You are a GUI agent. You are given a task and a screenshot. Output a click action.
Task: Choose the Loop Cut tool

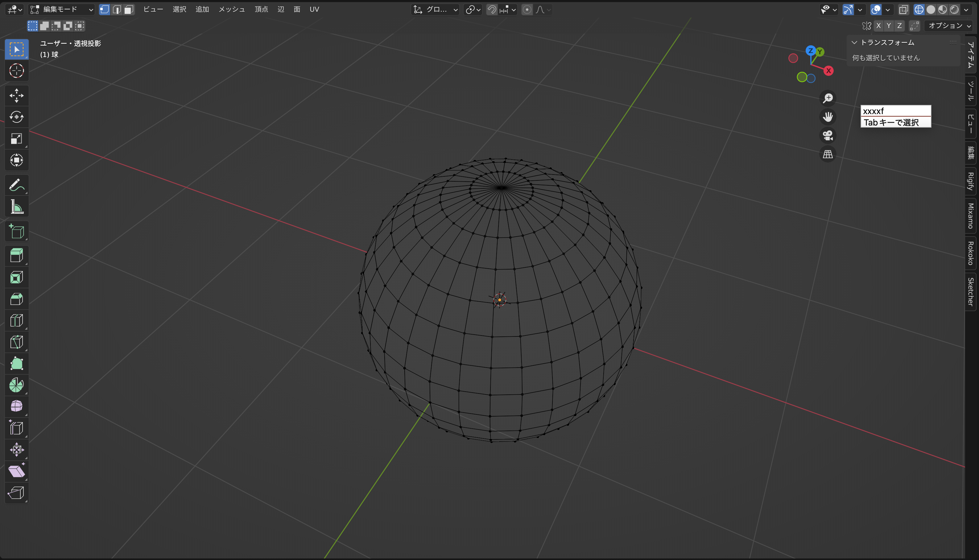coord(17,320)
